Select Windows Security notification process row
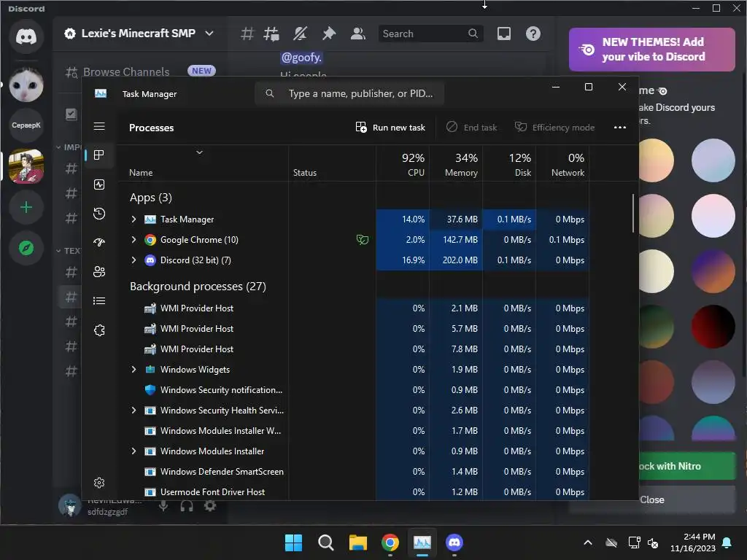This screenshot has height=560, width=747. tap(354, 389)
